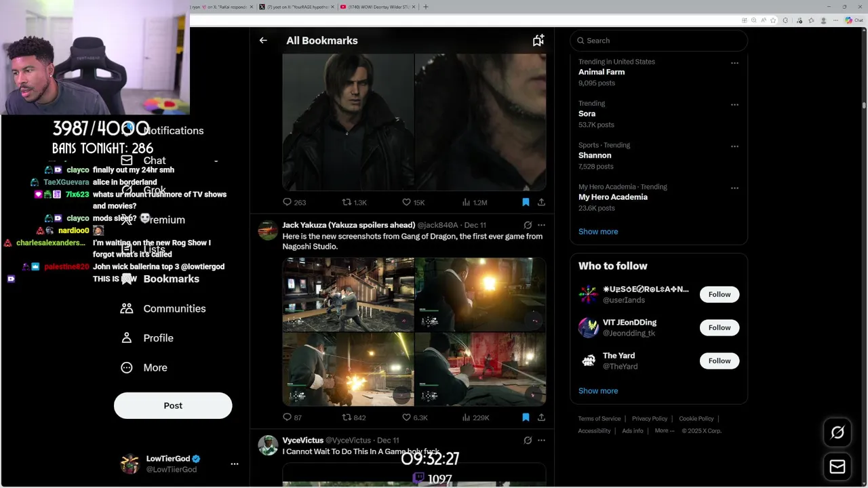Reply to Jack Yakuza post with 87 comments

coord(292,418)
